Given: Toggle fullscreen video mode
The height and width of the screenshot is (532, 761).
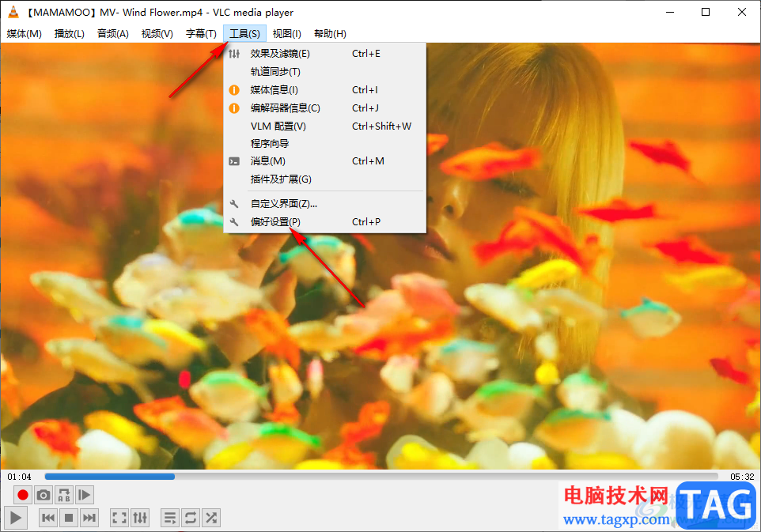Looking at the screenshot, I should (119, 518).
